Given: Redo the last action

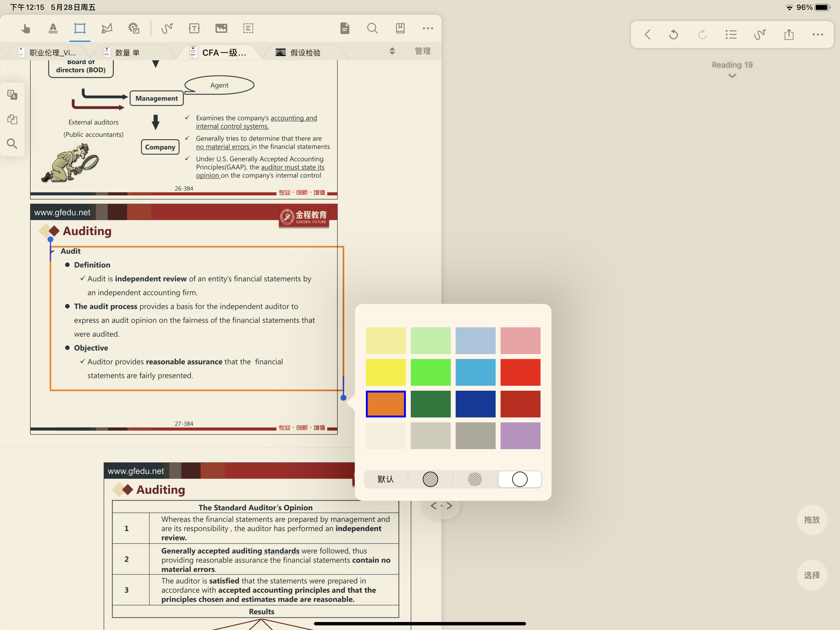Looking at the screenshot, I should pyautogui.click(x=702, y=35).
